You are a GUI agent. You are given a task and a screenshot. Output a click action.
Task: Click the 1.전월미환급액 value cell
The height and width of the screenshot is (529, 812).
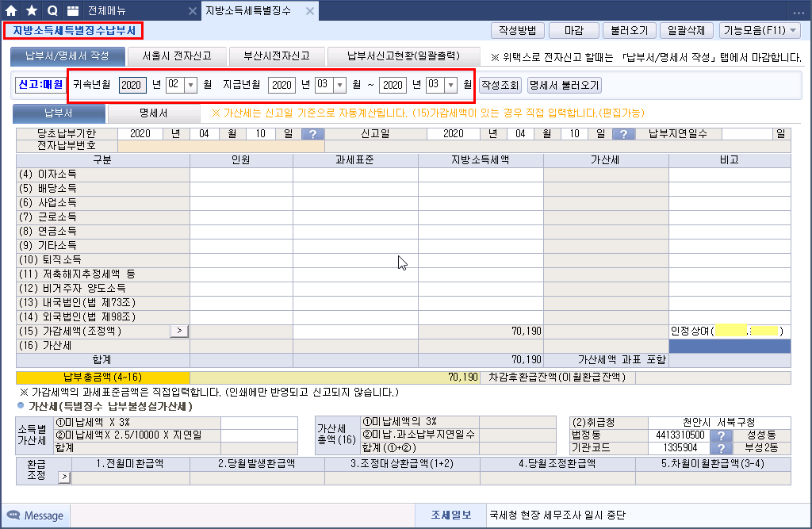(x=131, y=477)
